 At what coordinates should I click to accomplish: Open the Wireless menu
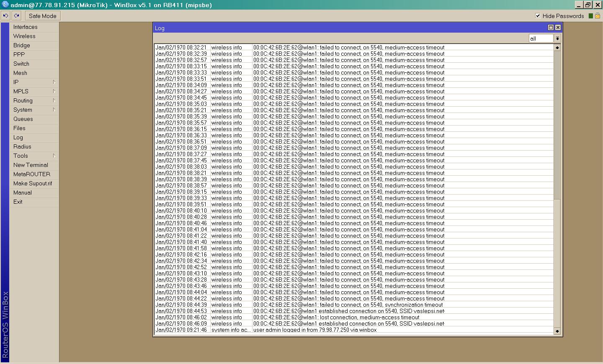tap(23, 36)
